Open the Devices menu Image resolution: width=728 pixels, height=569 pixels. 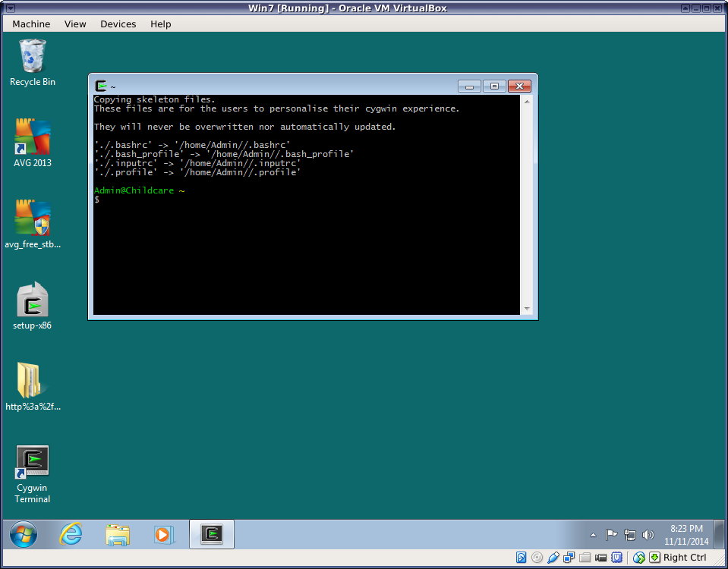click(x=118, y=24)
